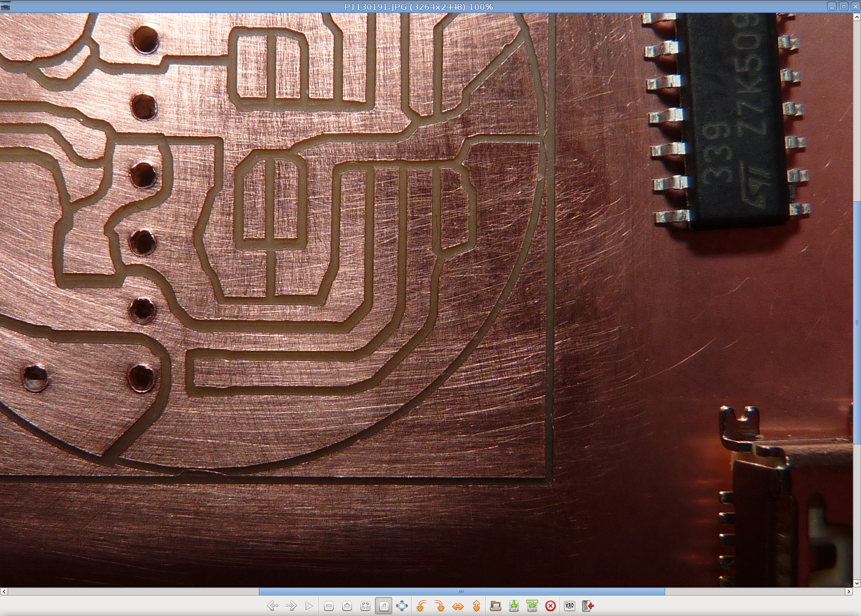Screen dimensions: 861x616
Task: Click the scroll down arrow
Action: pyautogui.click(x=857, y=583)
